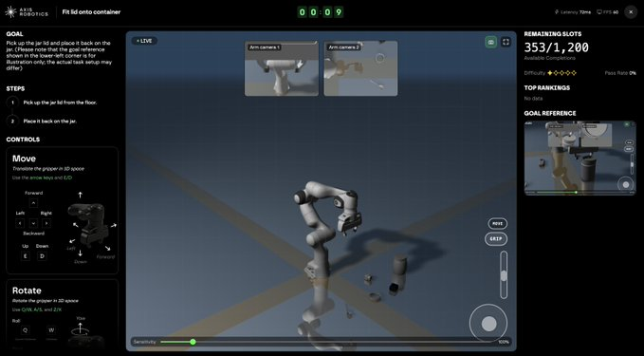Click the D key Down button
Screen dimensions: 644x356
42,256
